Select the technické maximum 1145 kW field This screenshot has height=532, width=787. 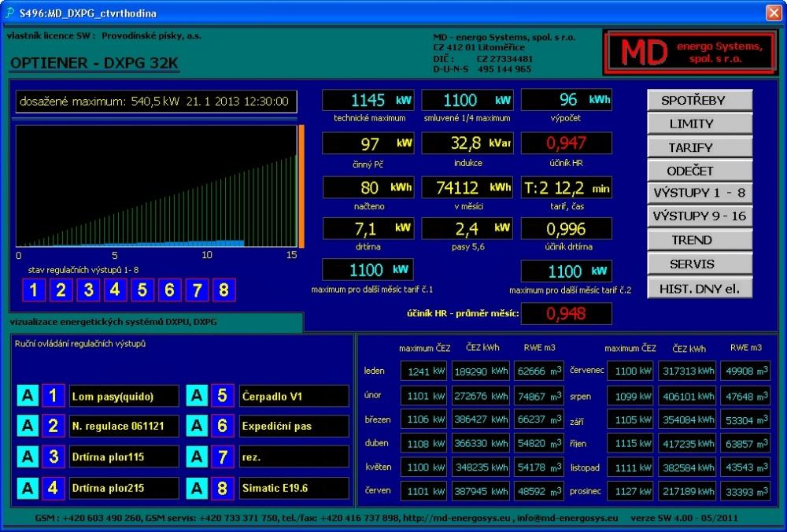(368, 101)
